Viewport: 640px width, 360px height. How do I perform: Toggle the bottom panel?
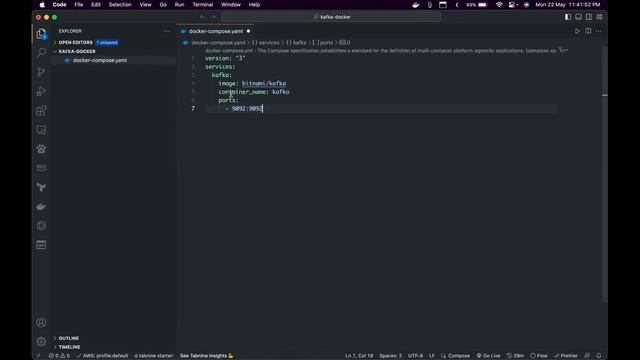[x=578, y=17]
